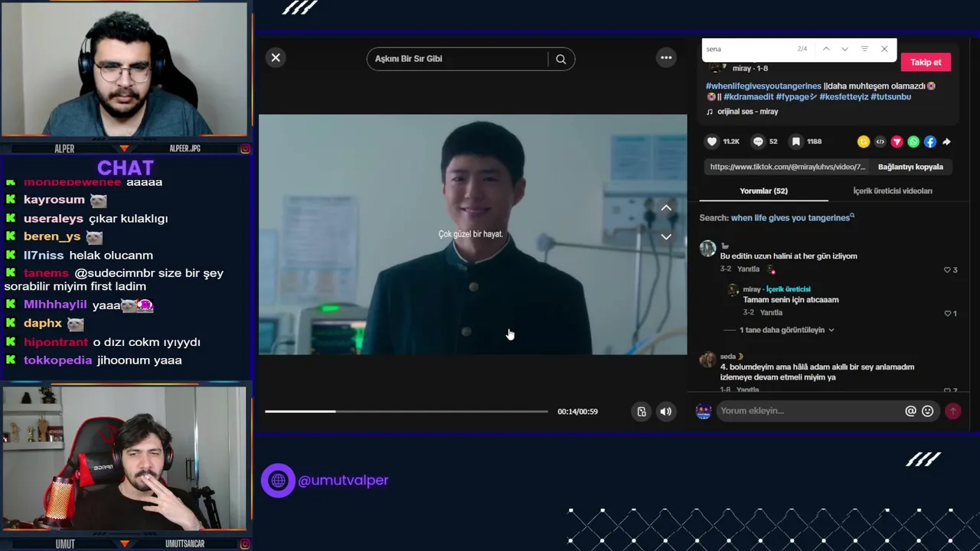Go to previous video with up chevron
Viewport: 980px width, 551px height.
(x=666, y=208)
